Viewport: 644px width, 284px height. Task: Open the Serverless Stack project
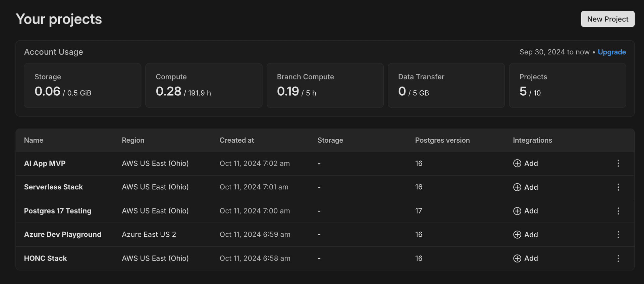[x=53, y=187]
